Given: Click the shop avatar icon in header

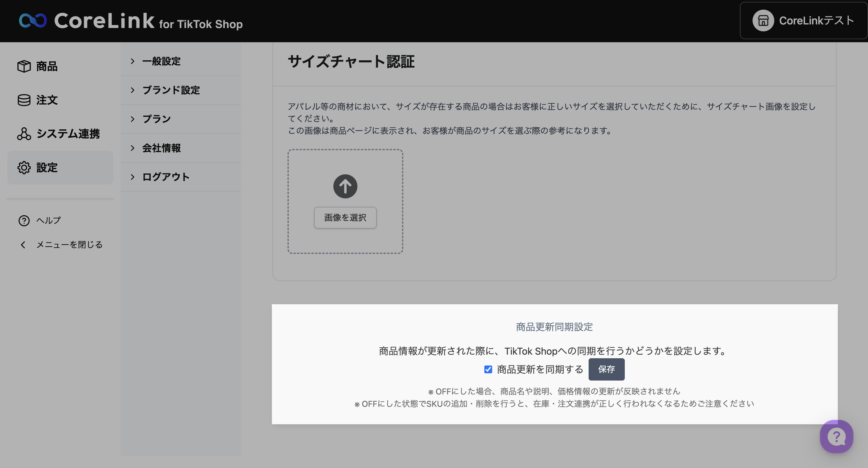Looking at the screenshot, I should 763,21.
